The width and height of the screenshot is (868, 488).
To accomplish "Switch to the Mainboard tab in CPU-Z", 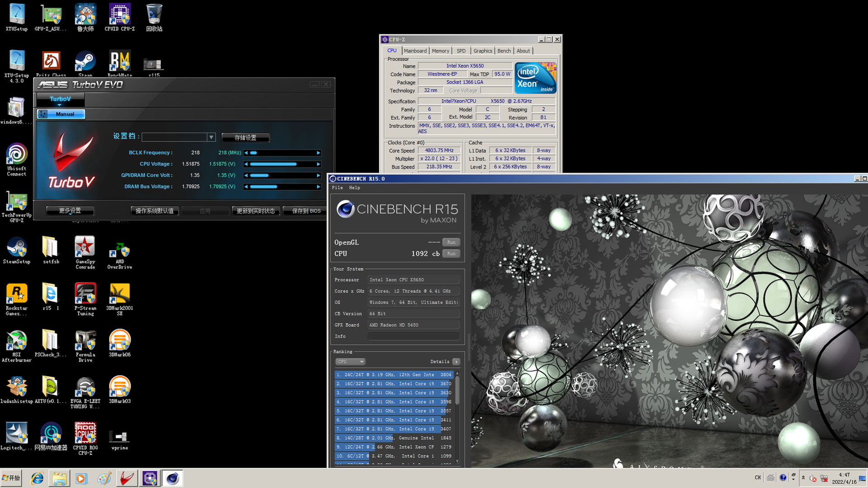I will click(x=415, y=51).
